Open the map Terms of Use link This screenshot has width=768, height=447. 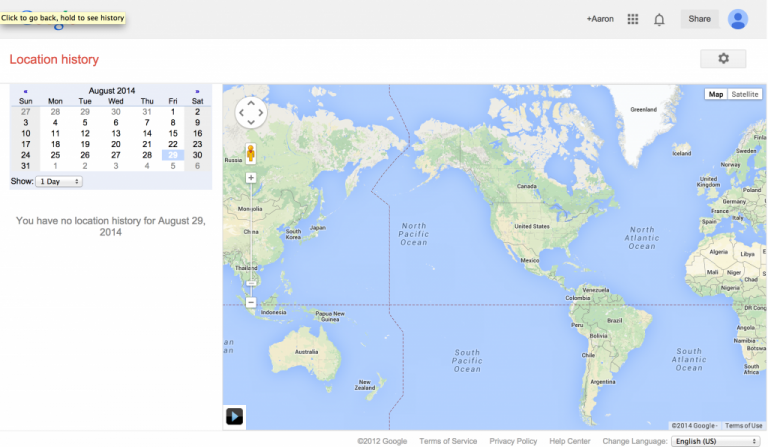tap(744, 425)
